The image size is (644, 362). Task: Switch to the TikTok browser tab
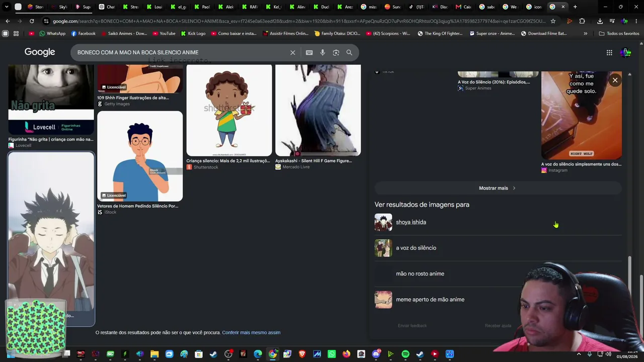pos(416,7)
